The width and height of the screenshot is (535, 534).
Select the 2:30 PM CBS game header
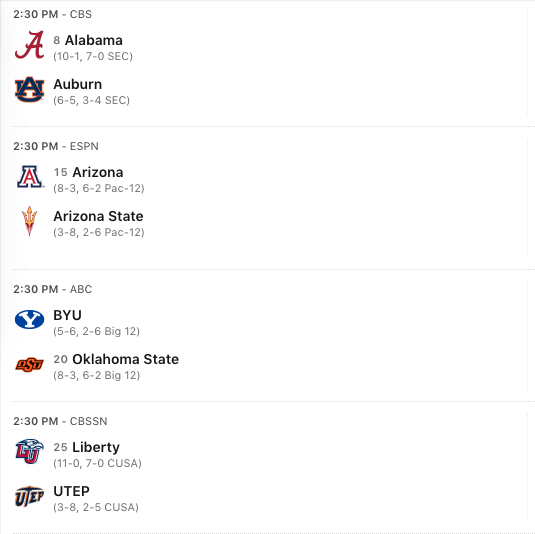coord(53,14)
